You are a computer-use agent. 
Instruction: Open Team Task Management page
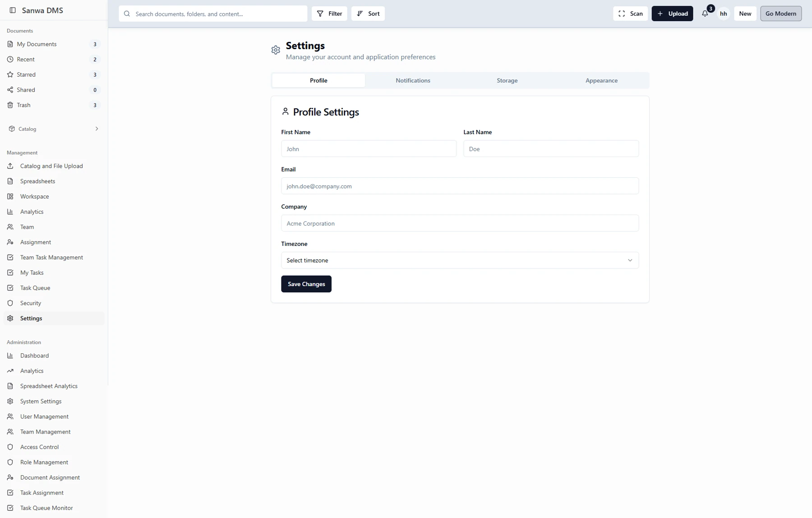click(54, 258)
